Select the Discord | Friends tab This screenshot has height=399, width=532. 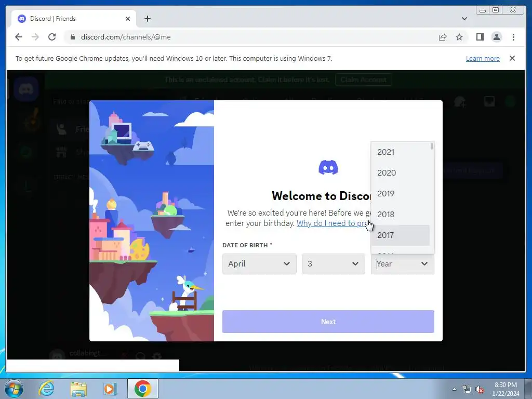(74, 19)
